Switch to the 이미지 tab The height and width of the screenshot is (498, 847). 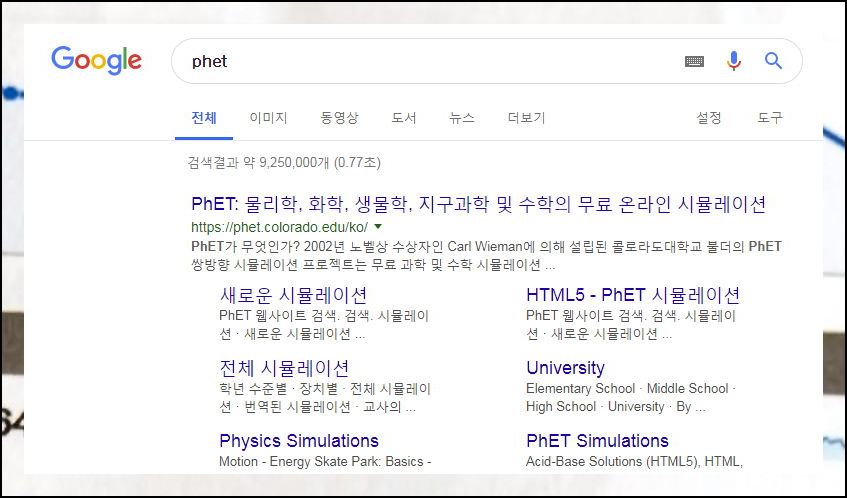pyautogui.click(x=268, y=118)
